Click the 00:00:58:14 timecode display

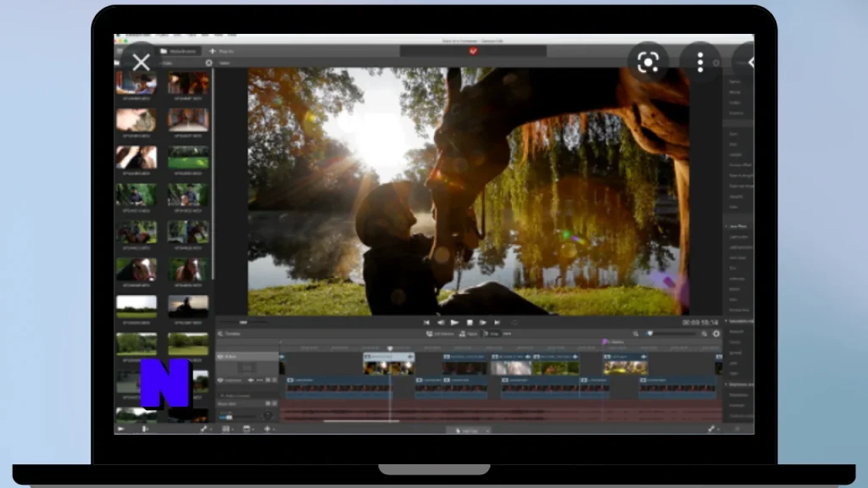[x=699, y=322]
